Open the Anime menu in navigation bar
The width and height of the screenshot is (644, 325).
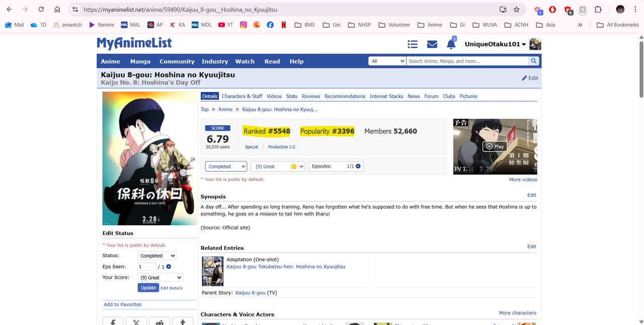111,61
